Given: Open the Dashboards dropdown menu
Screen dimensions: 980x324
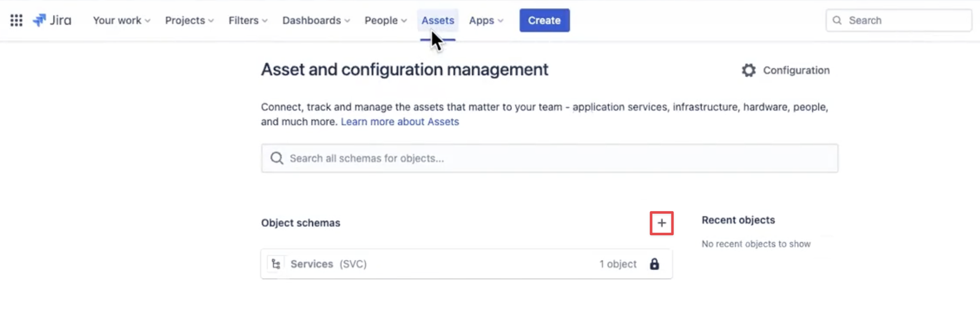Looking at the screenshot, I should (316, 20).
